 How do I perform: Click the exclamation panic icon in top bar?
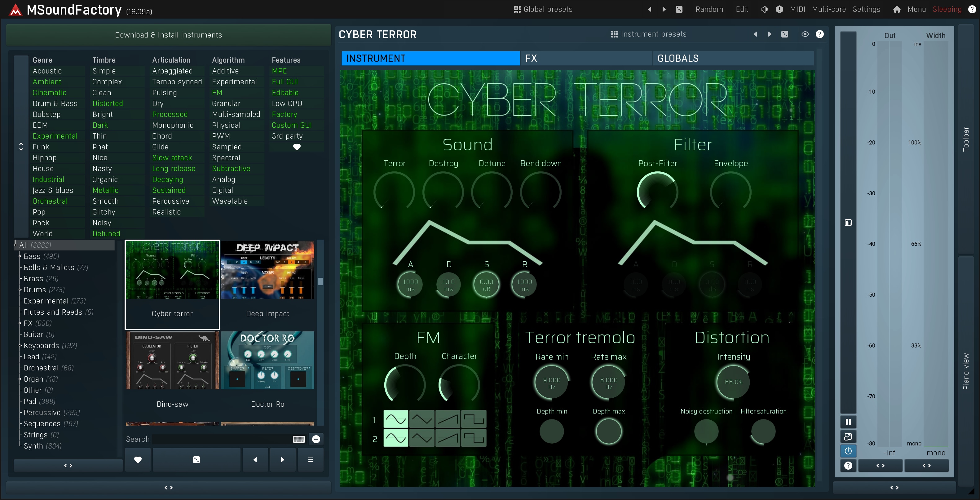[x=779, y=9]
